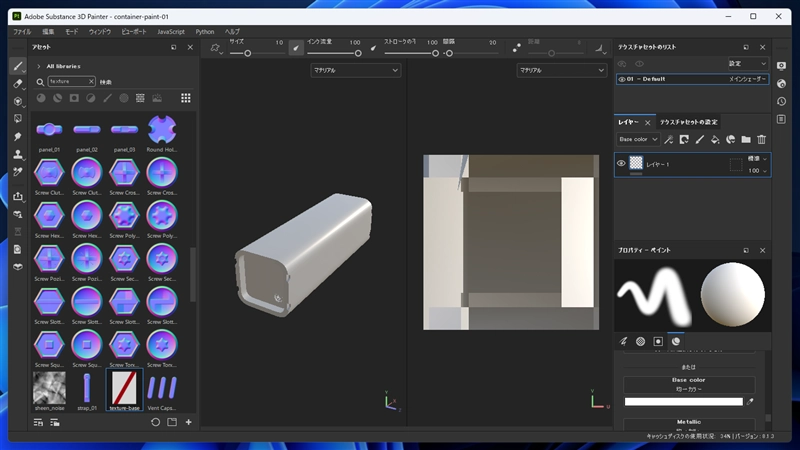800x450 pixels.
Task: Clear the texture search field
Action: coord(91,81)
